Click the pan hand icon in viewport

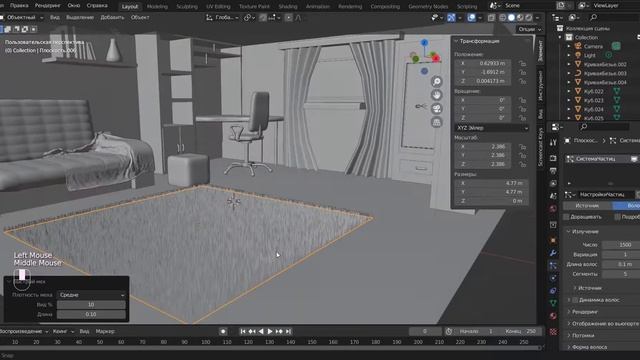tap(436, 95)
